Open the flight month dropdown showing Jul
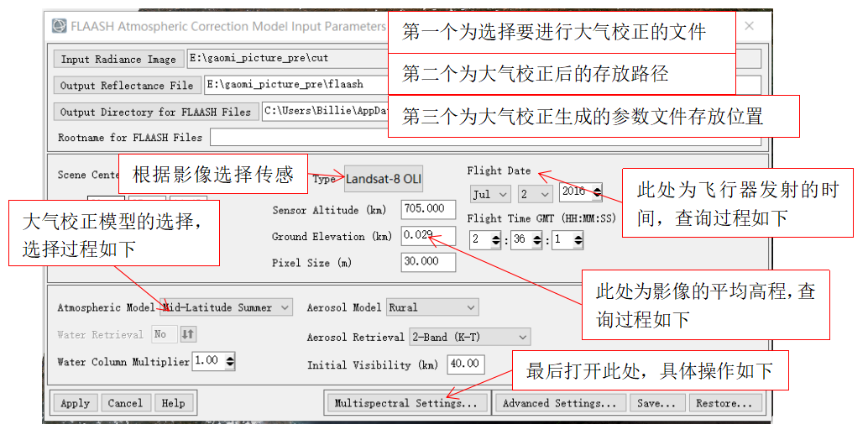The image size is (868, 435). click(490, 194)
